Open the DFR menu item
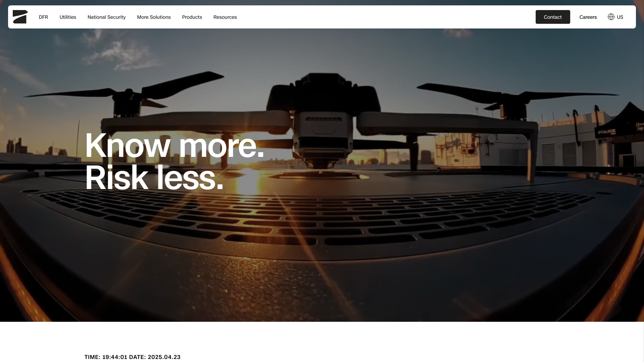Viewport: 644px width, 362px height. point(43,17)
